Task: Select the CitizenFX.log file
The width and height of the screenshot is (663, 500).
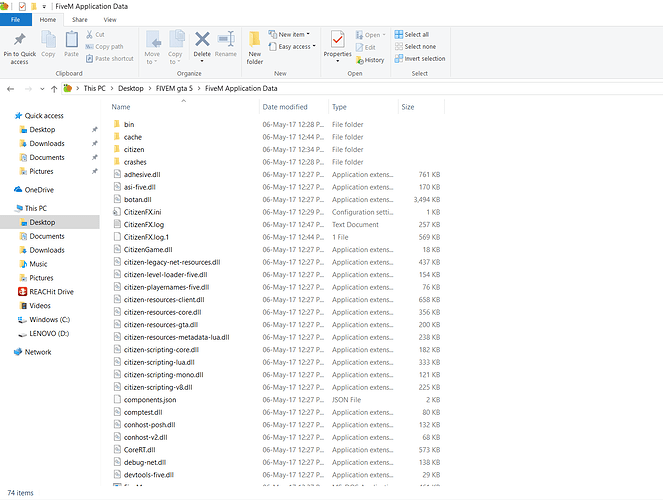Action: point(144,224)
